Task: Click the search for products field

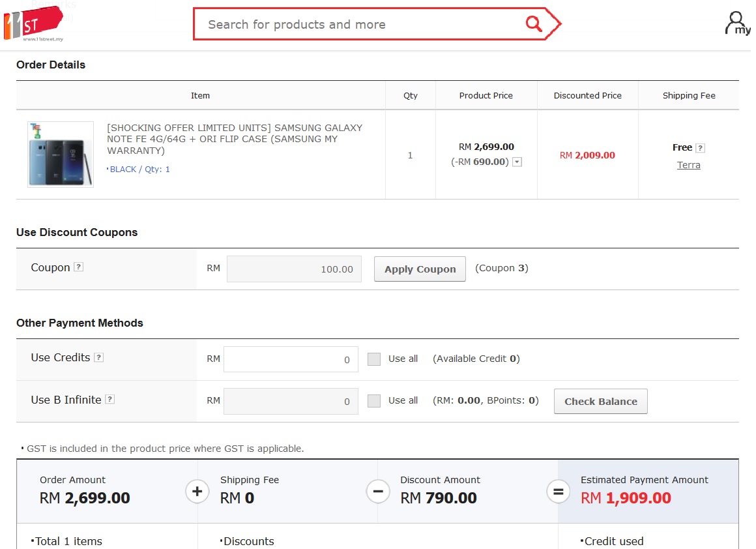Action: [x=358, y=25]
